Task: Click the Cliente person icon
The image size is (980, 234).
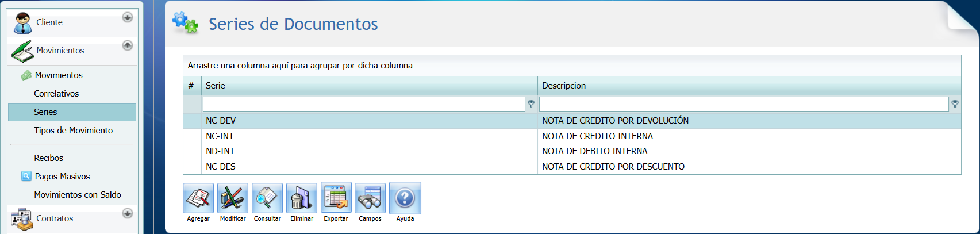Action: click(23, 23)
